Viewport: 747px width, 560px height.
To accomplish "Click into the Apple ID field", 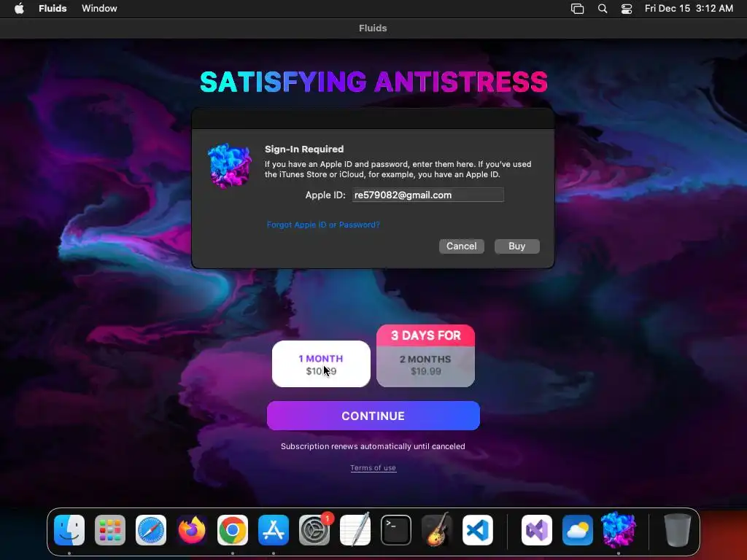I will click(x=427, y=195).
